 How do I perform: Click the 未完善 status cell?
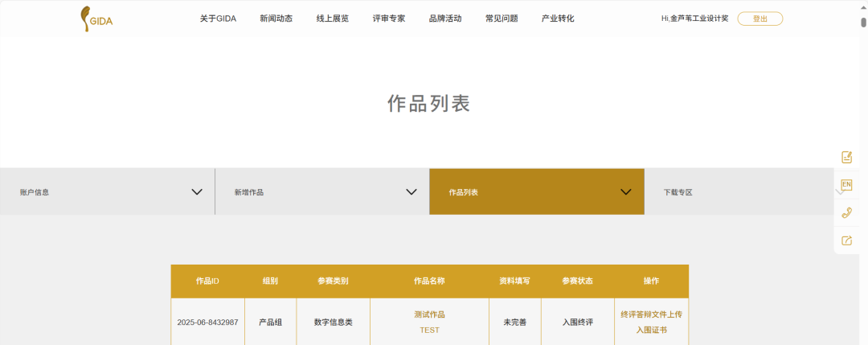click(515, 322)
